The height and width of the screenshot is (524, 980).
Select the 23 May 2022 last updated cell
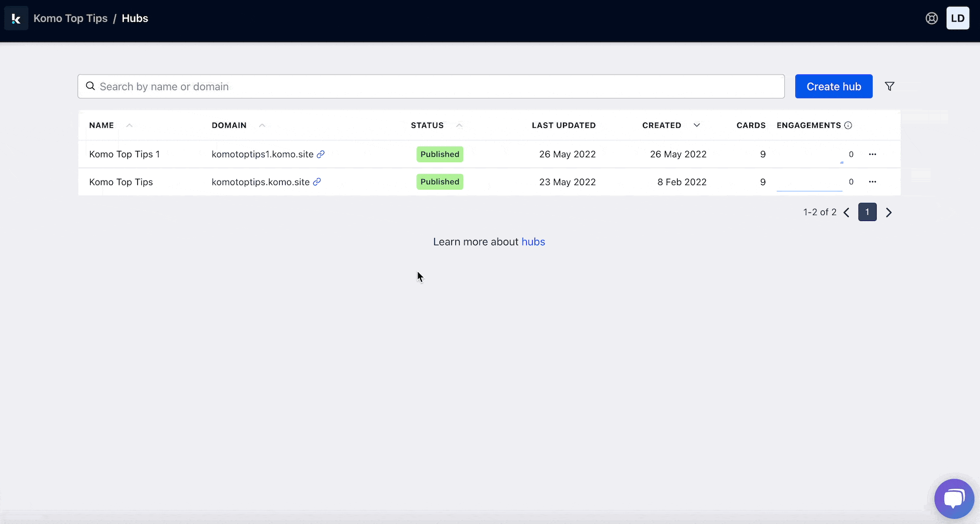pos(567,182)
